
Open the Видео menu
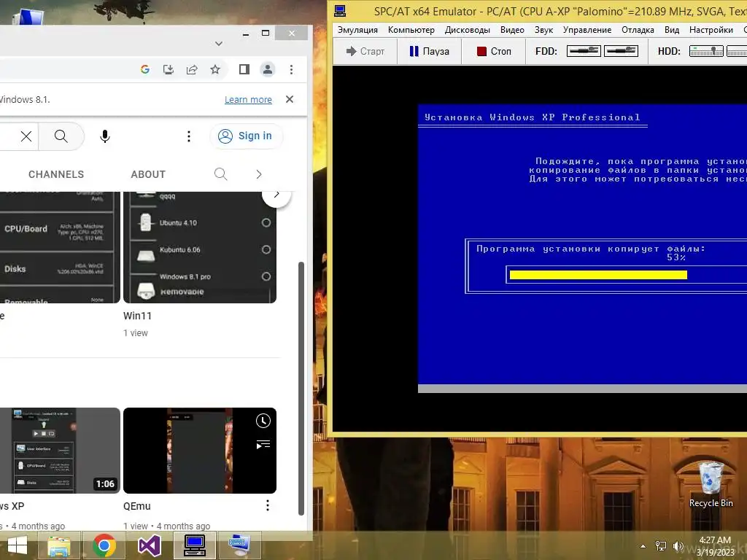(x=512, y=30)
